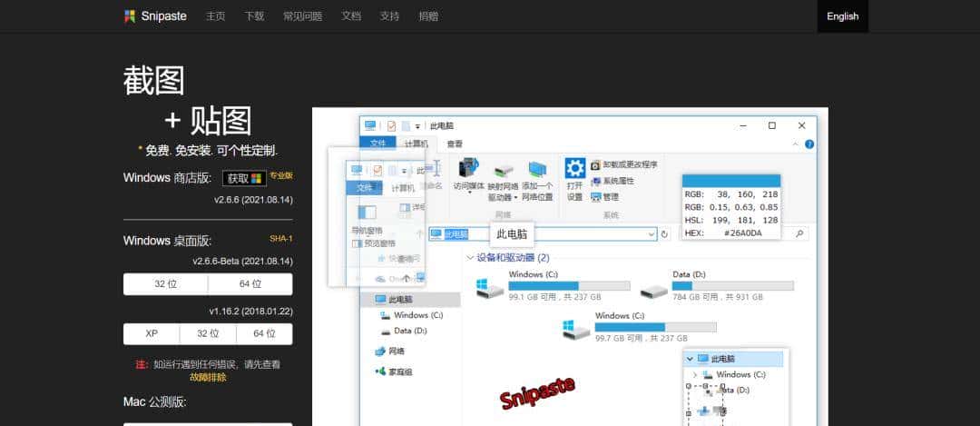
Task: Open the 文档 navbar link
Action: (x=351, y=16)
